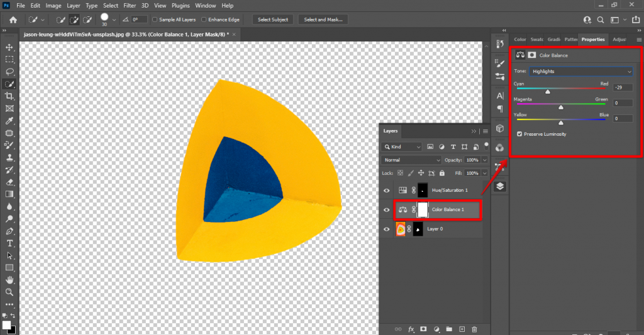Uncheck Preserve Luminosity checkbox

click(x=519, y=134)
